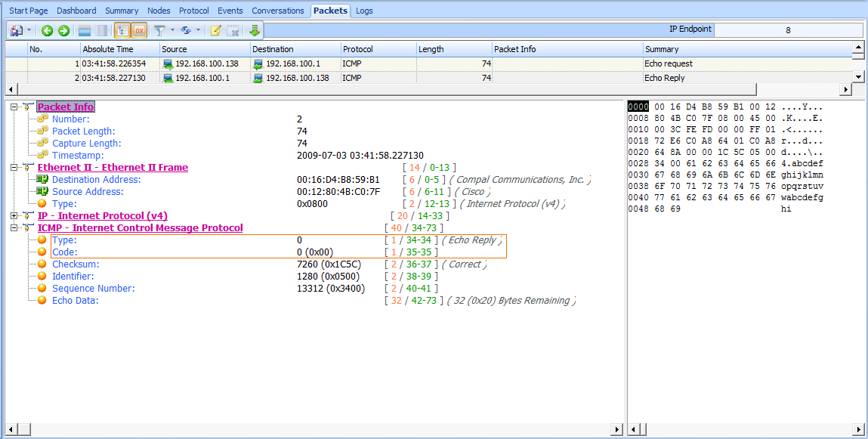The width and height of the screenshot is (868, 439).
Task: Collapse the Ethernet II tree node
Action: click(14, 167)
